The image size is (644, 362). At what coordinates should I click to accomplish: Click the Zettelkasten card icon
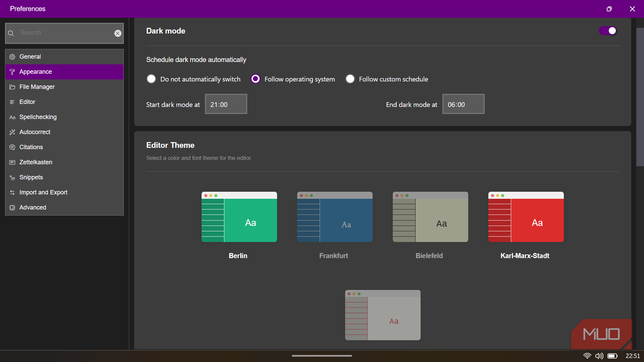[12, 162]
